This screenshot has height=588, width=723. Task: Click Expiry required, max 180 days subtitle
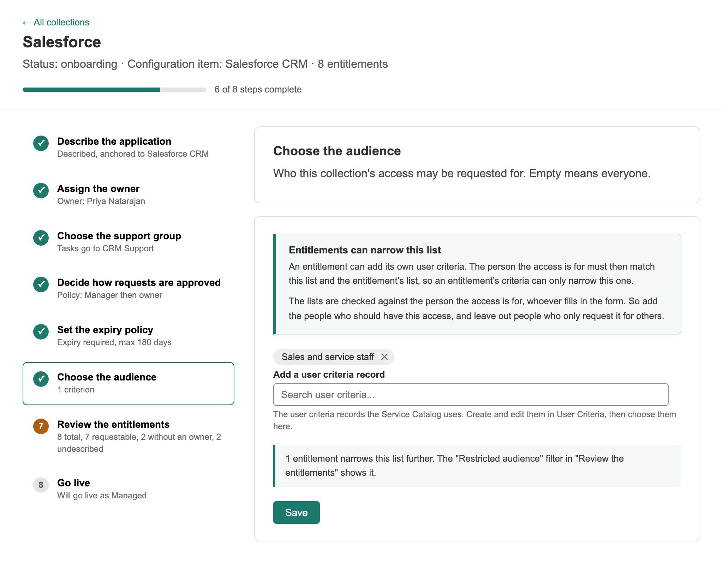114,342
